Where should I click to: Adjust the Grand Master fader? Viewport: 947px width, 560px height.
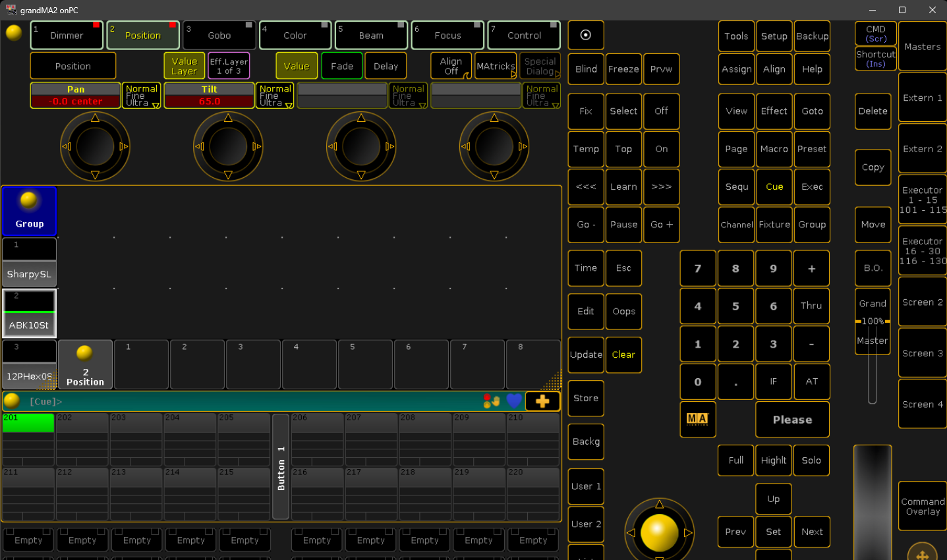(873, 321)
